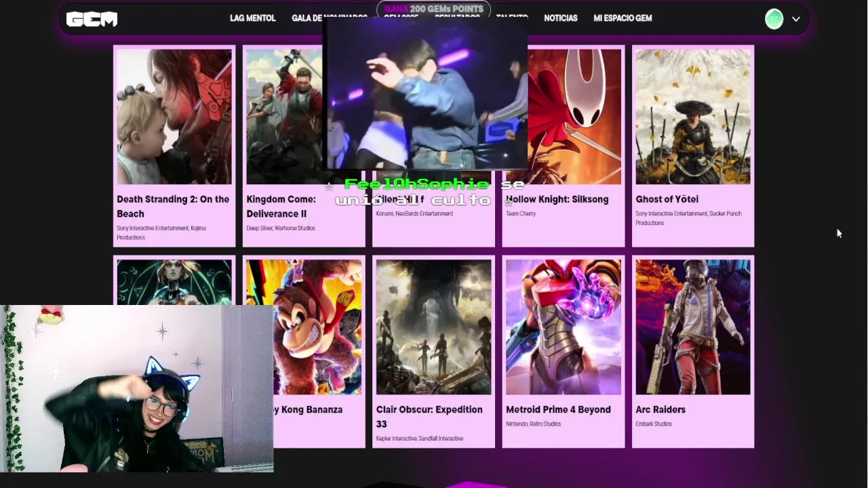Expand the account dropdown chevron
Image resolution: width=868 pixels, height=488 pixels.
[x=796, y=19]
